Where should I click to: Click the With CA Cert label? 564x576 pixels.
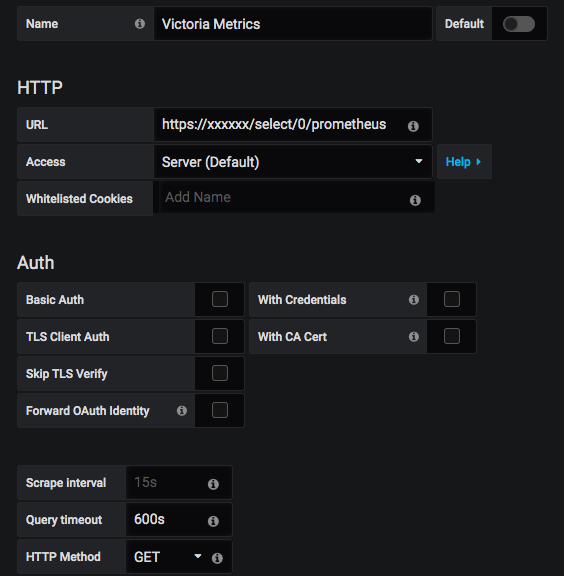pyautogui.click(x=292, y=337)
